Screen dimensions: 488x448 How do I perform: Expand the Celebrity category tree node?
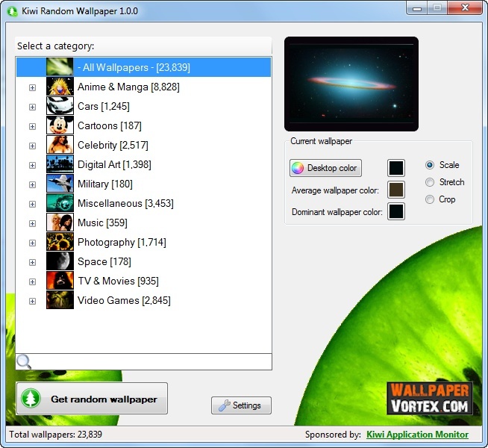(x=32, y=146)
